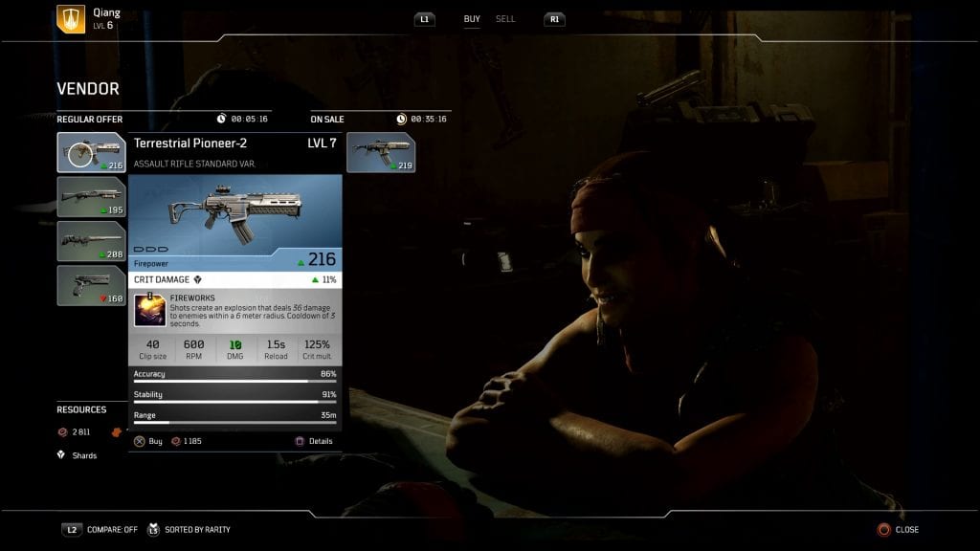Click the stick icon beside Sorted by Rarity
Viewport: 980px width, 551px height.
click(x=153, y=530)
